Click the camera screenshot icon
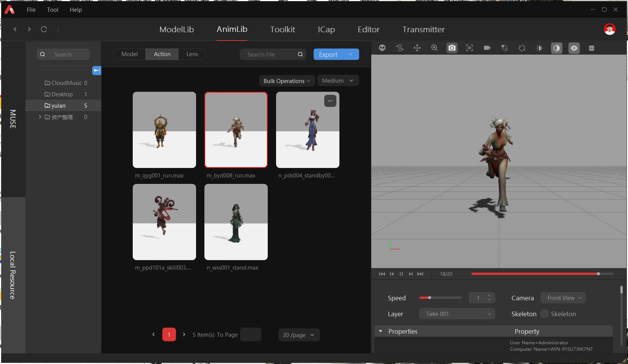Viewport: 628px width, 364px height. [x=452, y=48]
